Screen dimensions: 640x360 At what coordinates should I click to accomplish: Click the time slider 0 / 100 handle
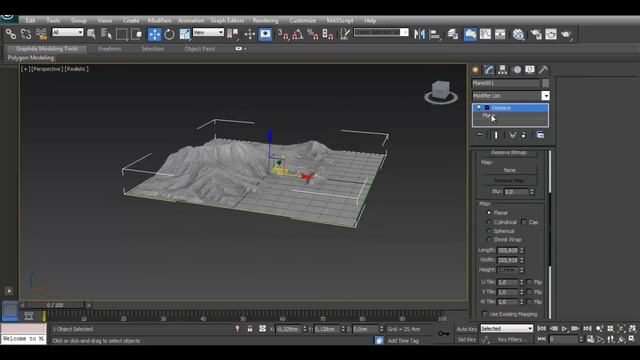pos(55,305)
